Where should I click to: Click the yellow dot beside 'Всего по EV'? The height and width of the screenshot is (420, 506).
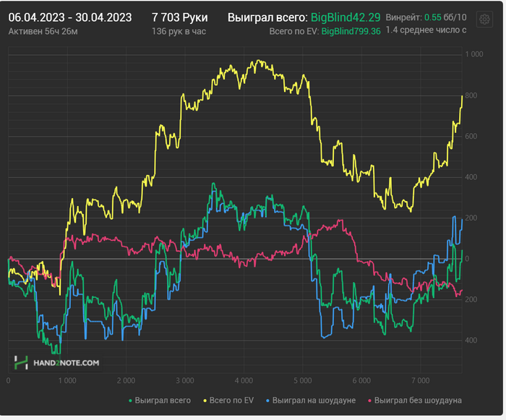205,400
